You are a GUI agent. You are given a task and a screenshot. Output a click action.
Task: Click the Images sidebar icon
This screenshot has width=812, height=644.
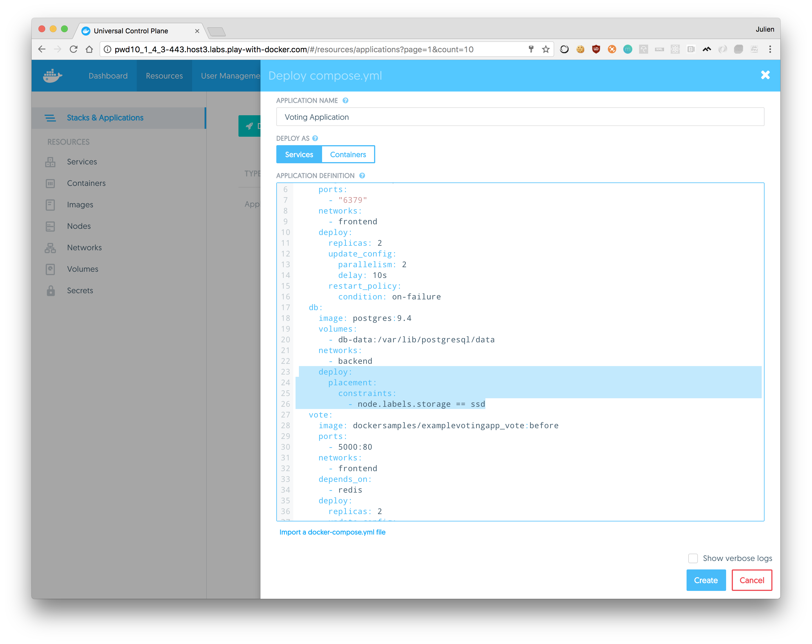[50, 205]
